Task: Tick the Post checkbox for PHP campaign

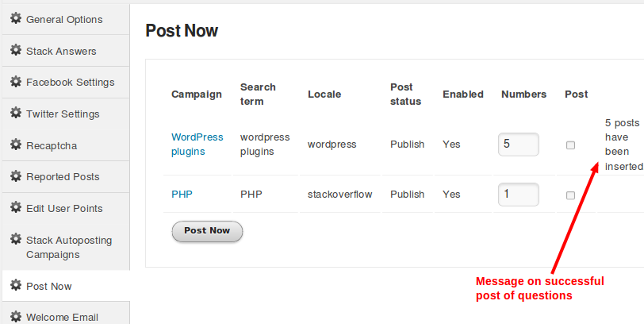Action: (570, 195)
